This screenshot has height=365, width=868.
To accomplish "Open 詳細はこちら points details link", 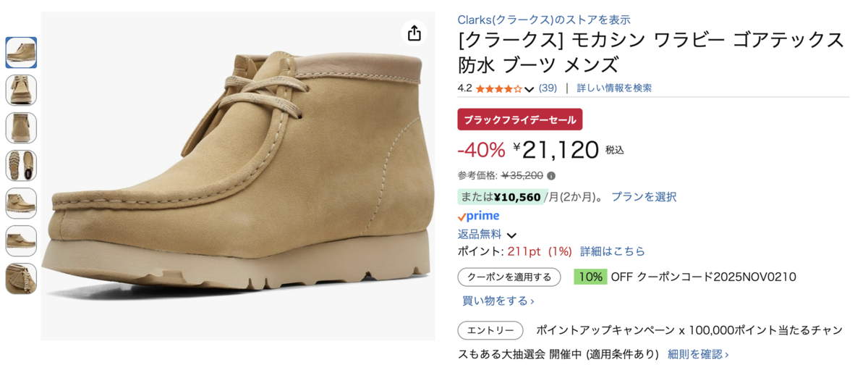I will [x=613, y=251].
